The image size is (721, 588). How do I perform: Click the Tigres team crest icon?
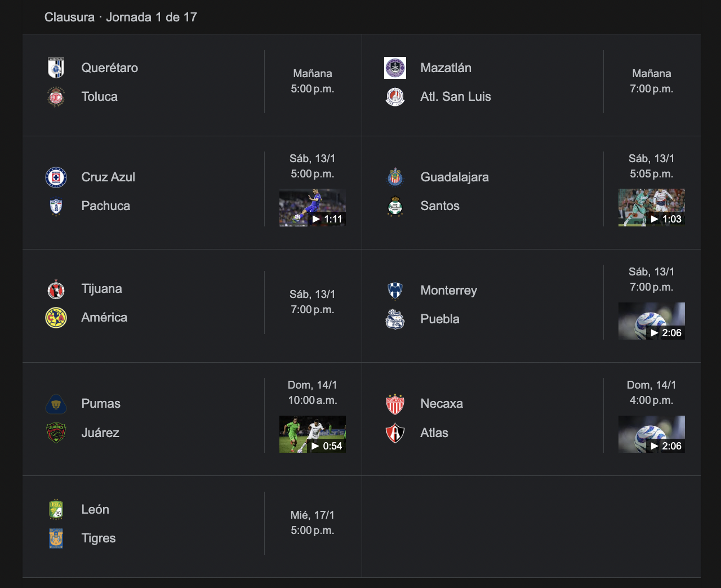[x=56, y=538]
